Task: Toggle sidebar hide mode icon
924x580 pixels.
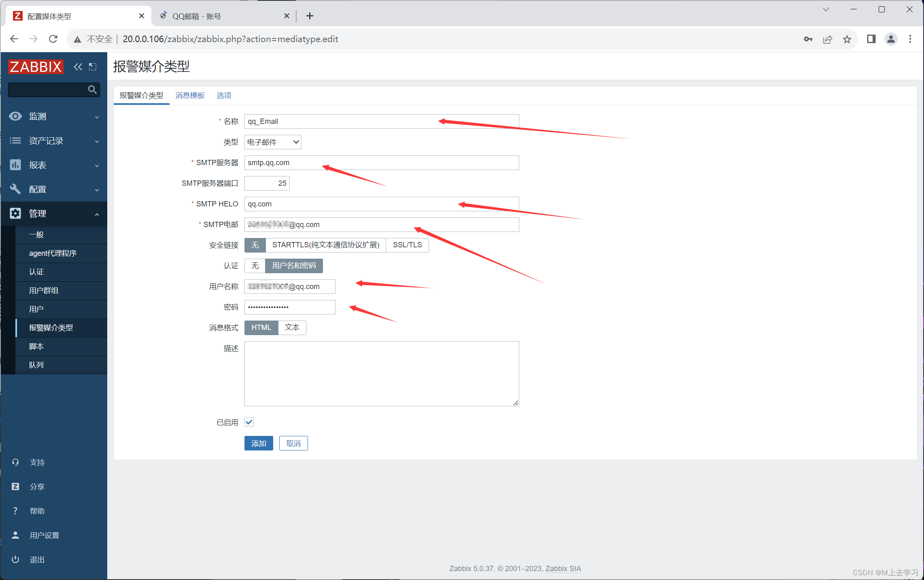Action: pos(93,67)
